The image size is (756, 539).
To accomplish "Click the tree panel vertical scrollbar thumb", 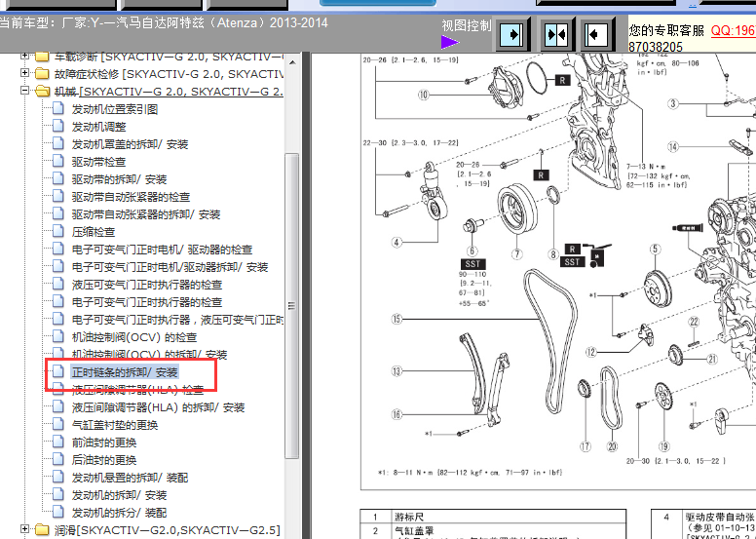I will tap(291, 306).
